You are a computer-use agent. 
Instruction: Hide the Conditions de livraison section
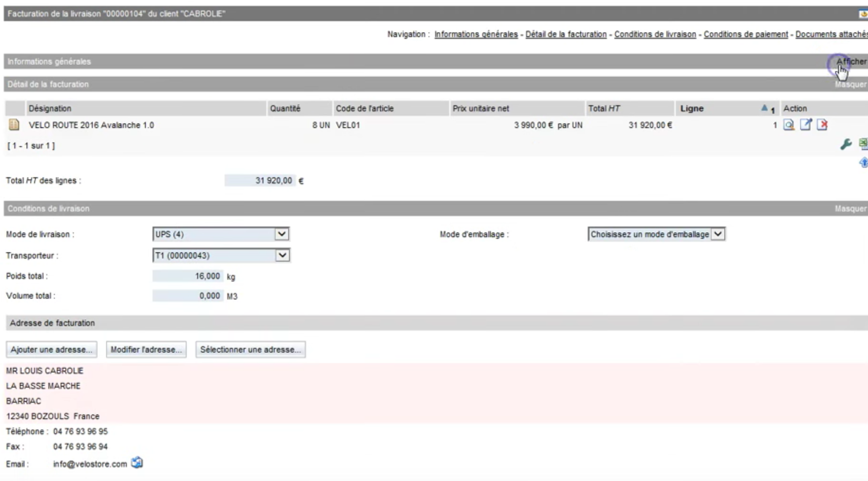click(x=851, y=208)
